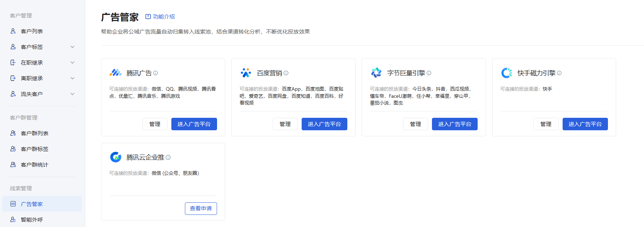Click the 快手磁力引擎 card title
Viewport: 644px width, 227px height.
click(x=537, y=73)
